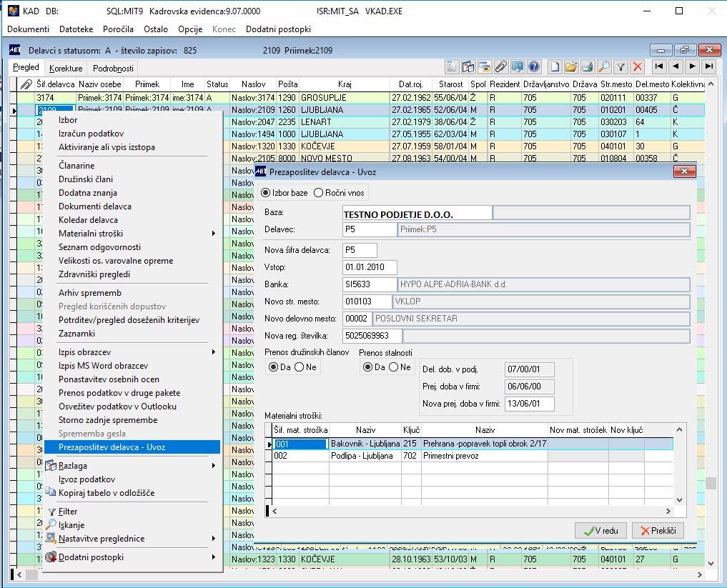This screenshot has width=727, height=588.
Task: Go to the next record arrow
Action: [692, 66]
